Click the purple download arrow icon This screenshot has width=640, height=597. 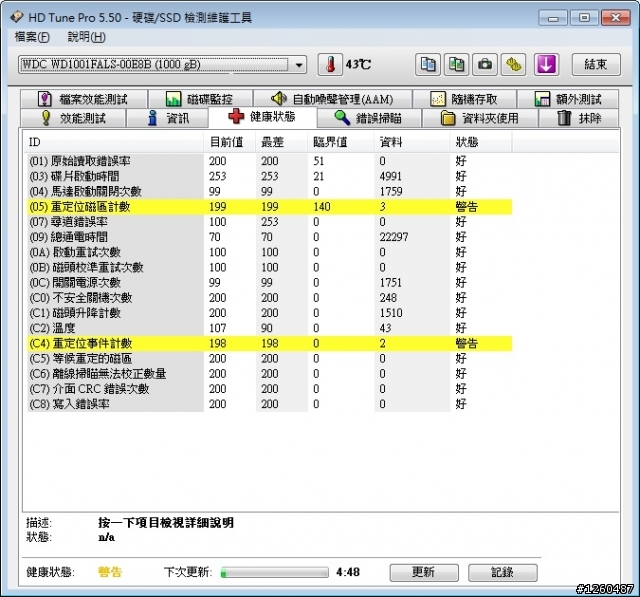tap(546, 64)
